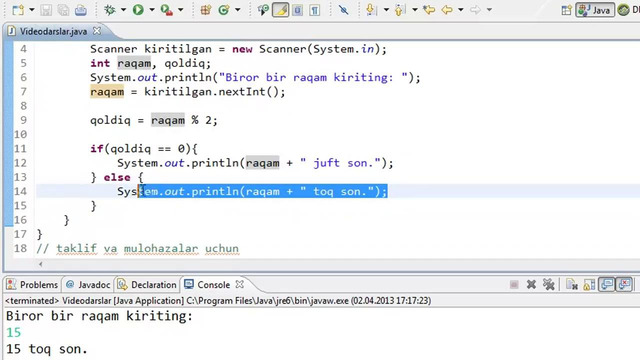Close the Videodarslar.java editor tab
The image size is (640, 360).
[x=97, y=31]
